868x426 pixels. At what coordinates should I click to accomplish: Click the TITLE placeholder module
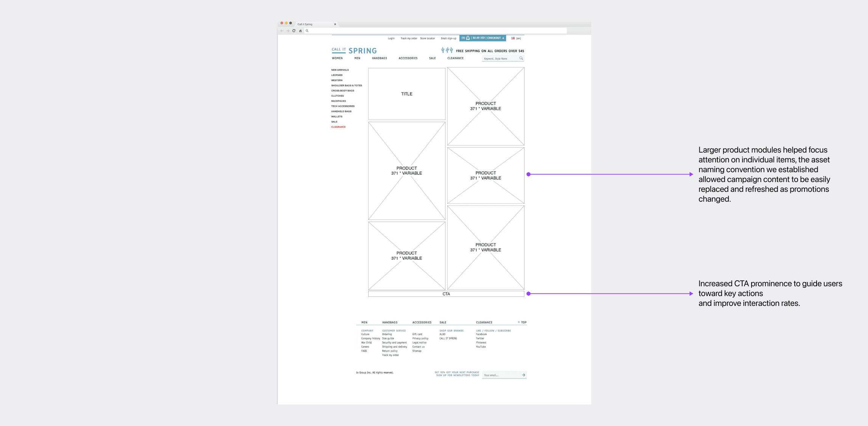tap(407, 94)
